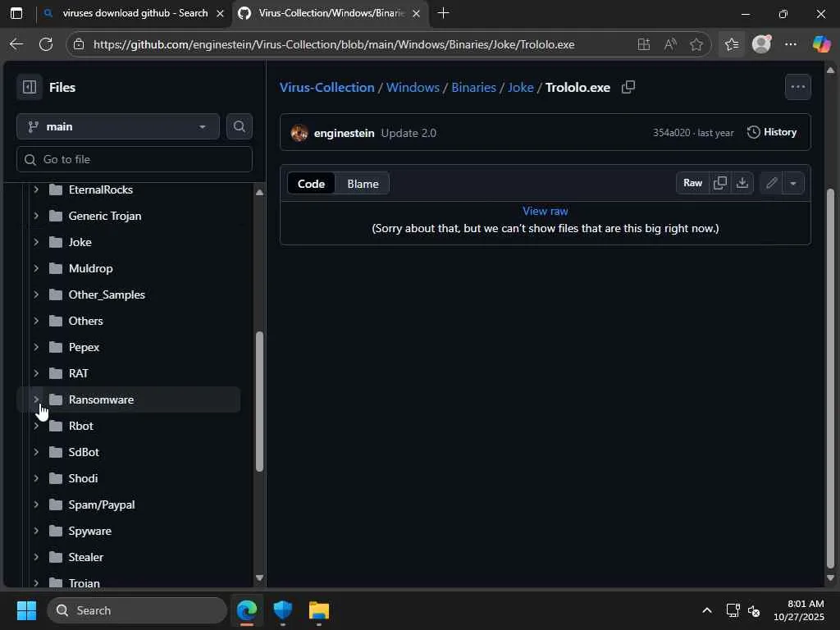
Task: Open Microsoft Edge from the taskbar
Action: (x=247, y=610)
